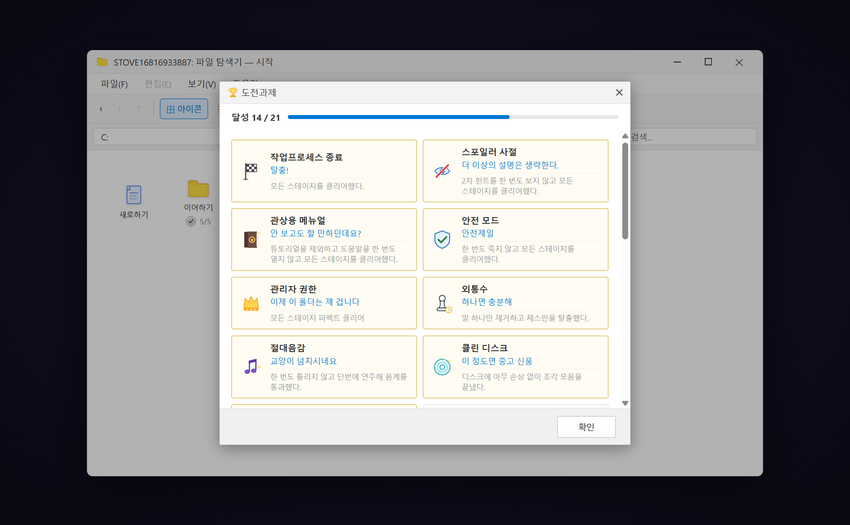
Task: Go back with the explorer back arrow
Action: (101, 109)
